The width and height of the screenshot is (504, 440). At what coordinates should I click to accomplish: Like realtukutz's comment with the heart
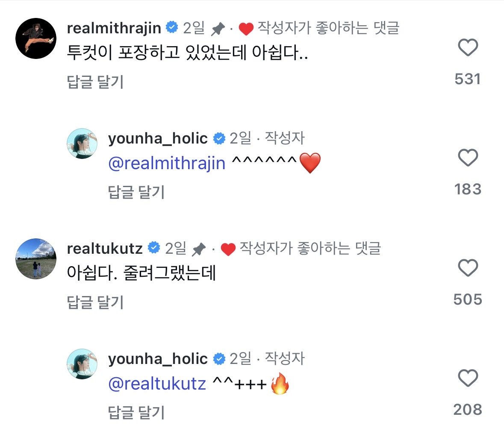click(x=468, y=268)
